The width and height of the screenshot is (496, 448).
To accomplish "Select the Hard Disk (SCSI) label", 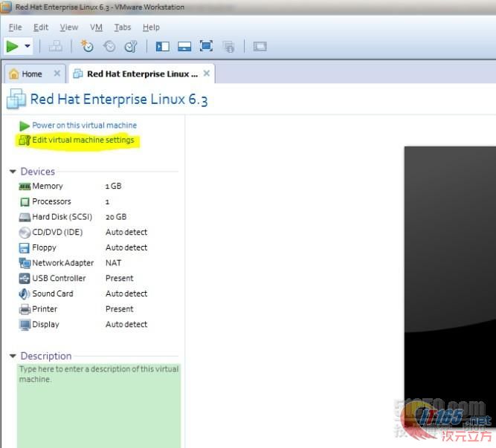I will coord(62,217).
